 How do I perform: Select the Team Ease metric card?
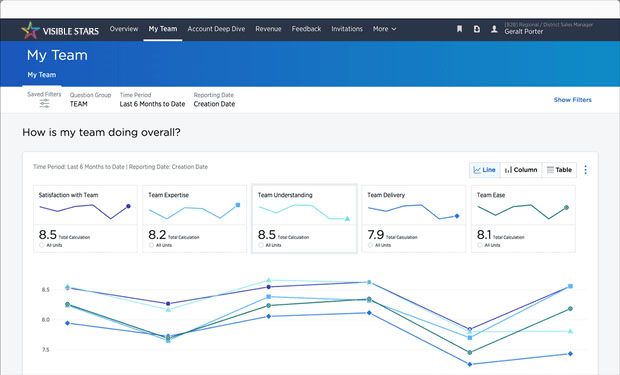pos(523,218)
